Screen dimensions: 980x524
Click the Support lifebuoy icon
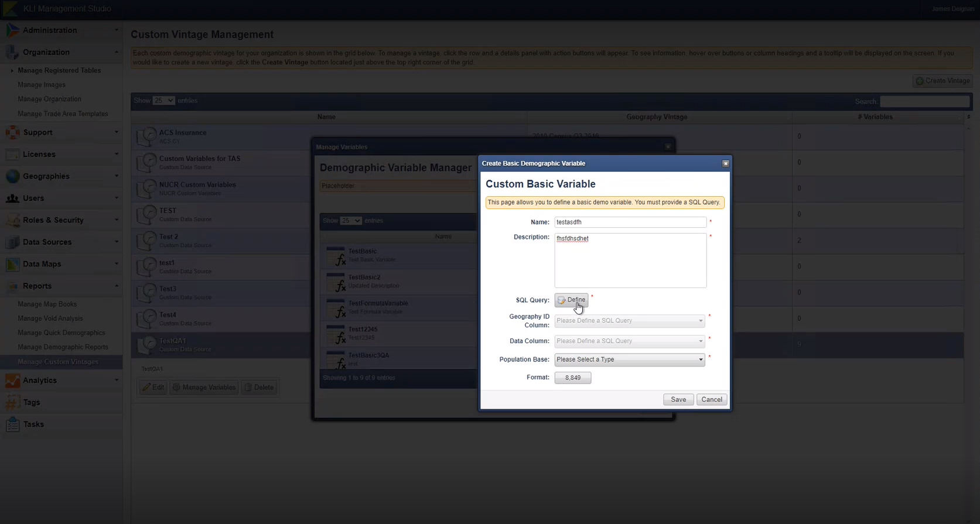pos(12,132)
